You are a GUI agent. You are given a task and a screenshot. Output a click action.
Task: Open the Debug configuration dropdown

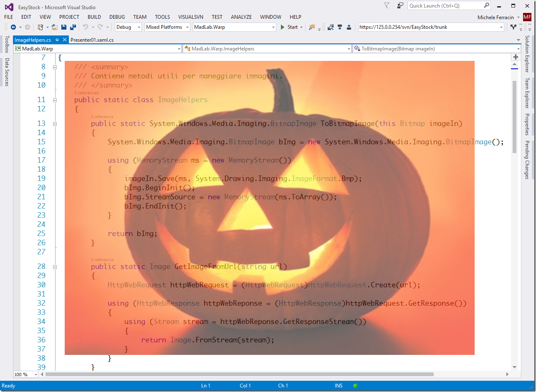129,27
